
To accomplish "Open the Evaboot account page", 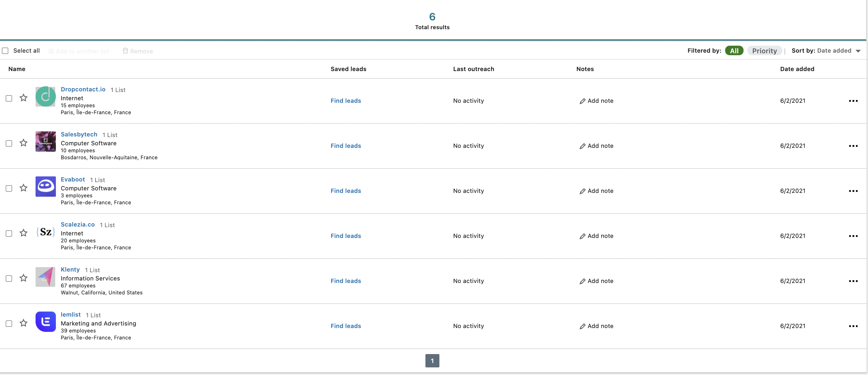I will 73,180.
